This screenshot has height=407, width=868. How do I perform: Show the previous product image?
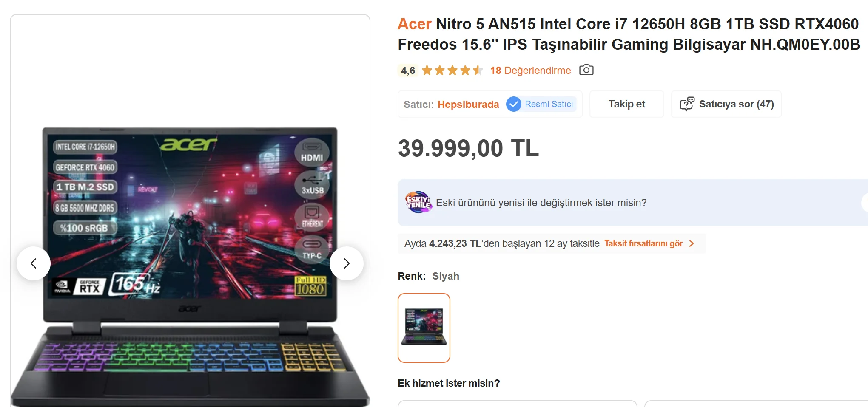[34, 263]
